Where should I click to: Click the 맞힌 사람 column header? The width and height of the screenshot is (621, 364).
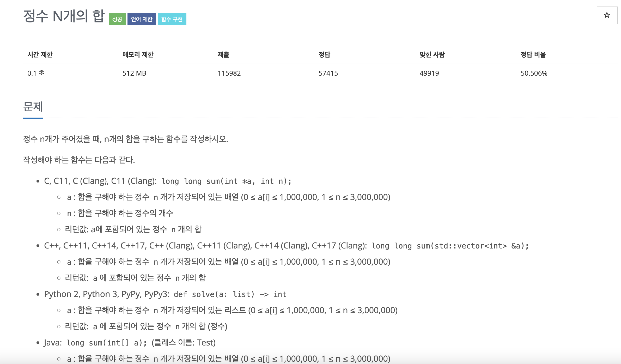432,54
